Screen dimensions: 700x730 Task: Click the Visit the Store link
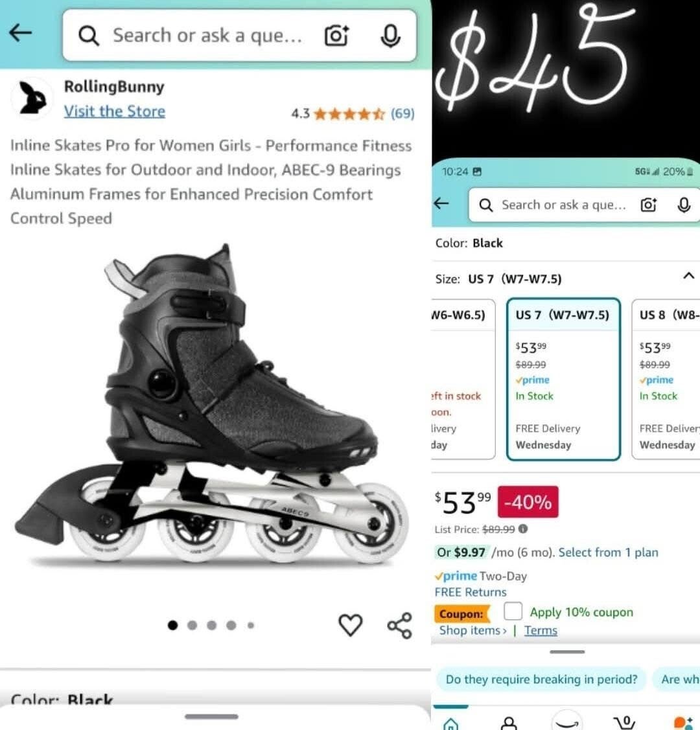[114, 111]
